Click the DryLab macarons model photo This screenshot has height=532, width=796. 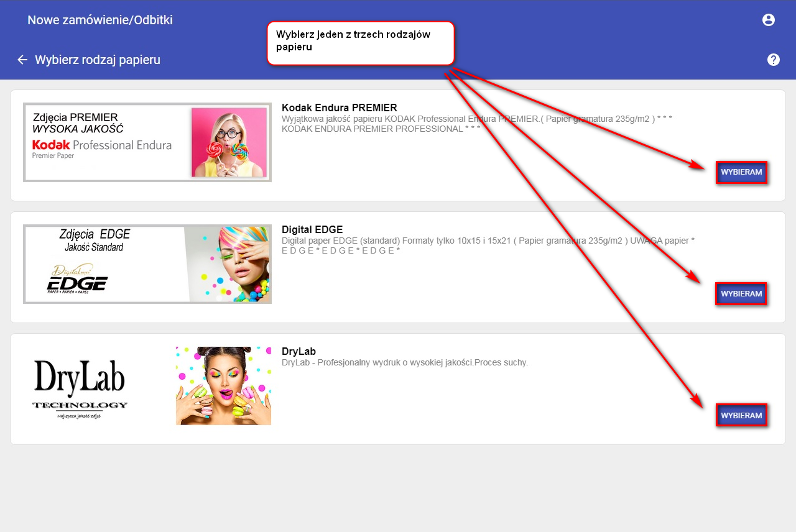[223, 386]
